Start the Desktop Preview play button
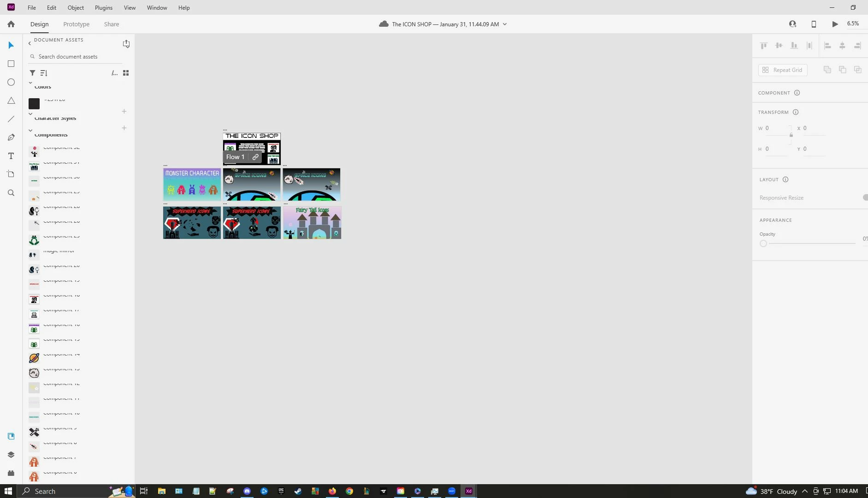The width and height of the screenshot is (868, 498). [835, 24]
